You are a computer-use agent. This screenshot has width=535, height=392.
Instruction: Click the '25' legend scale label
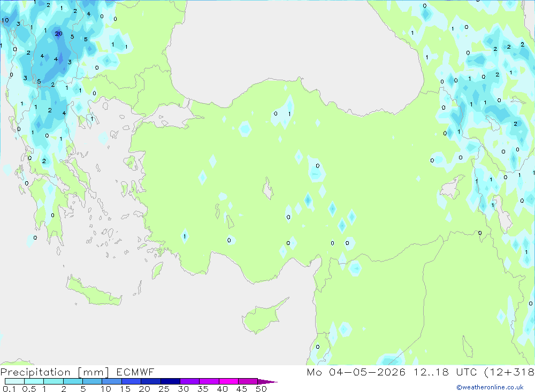(x=164, y=389)
